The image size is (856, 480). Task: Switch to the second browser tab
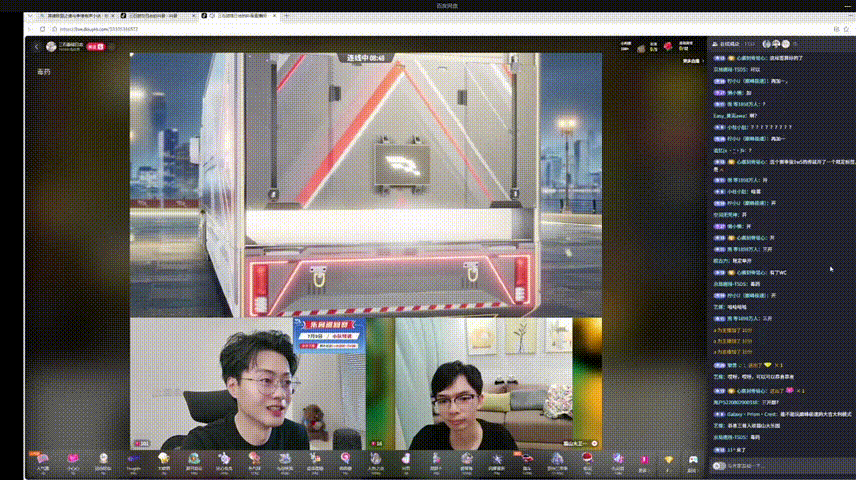[x=156, y=16]
